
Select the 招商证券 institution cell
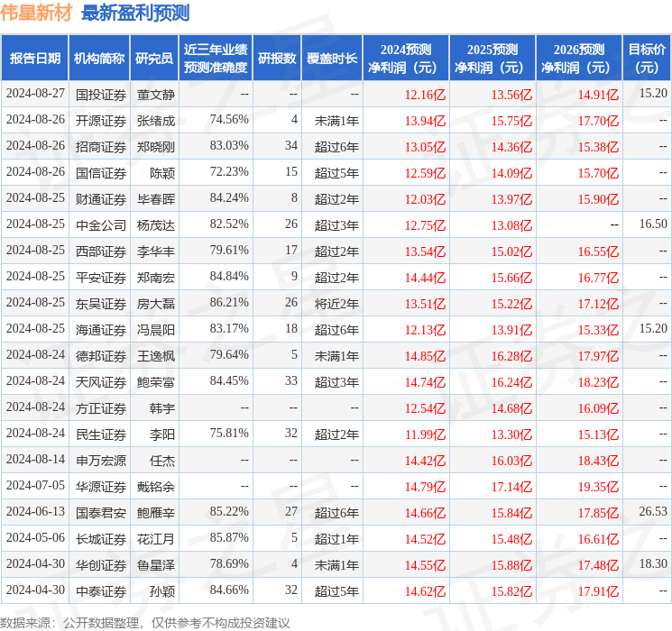pyautogui.click(x=101, y=147)
